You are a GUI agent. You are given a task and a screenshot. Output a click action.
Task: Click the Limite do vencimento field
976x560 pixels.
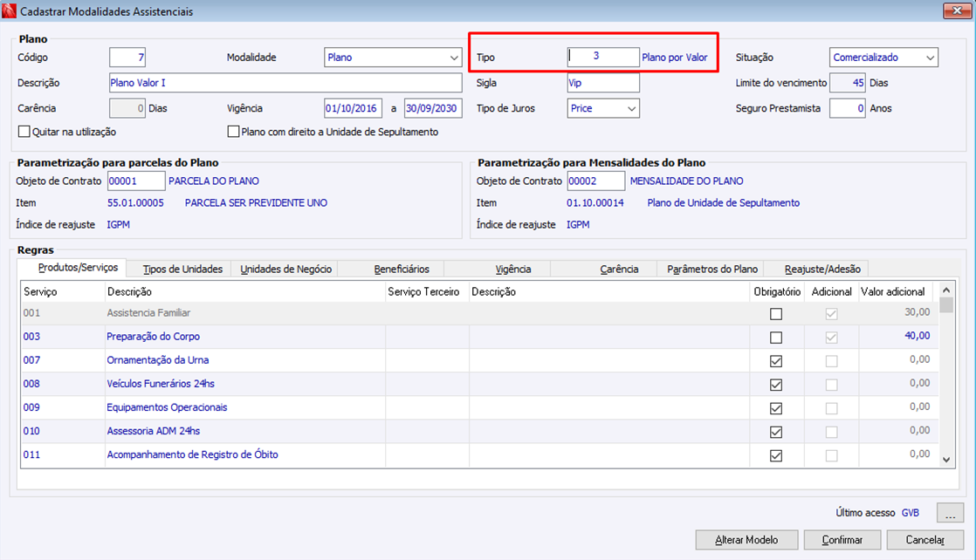point(848,83)
